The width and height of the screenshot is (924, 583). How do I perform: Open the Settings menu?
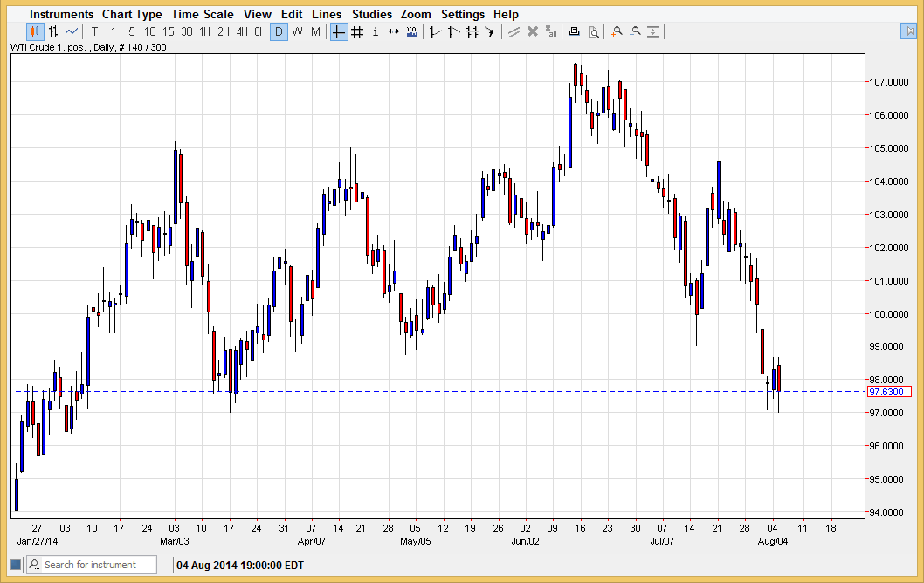(x=463, y=14)
